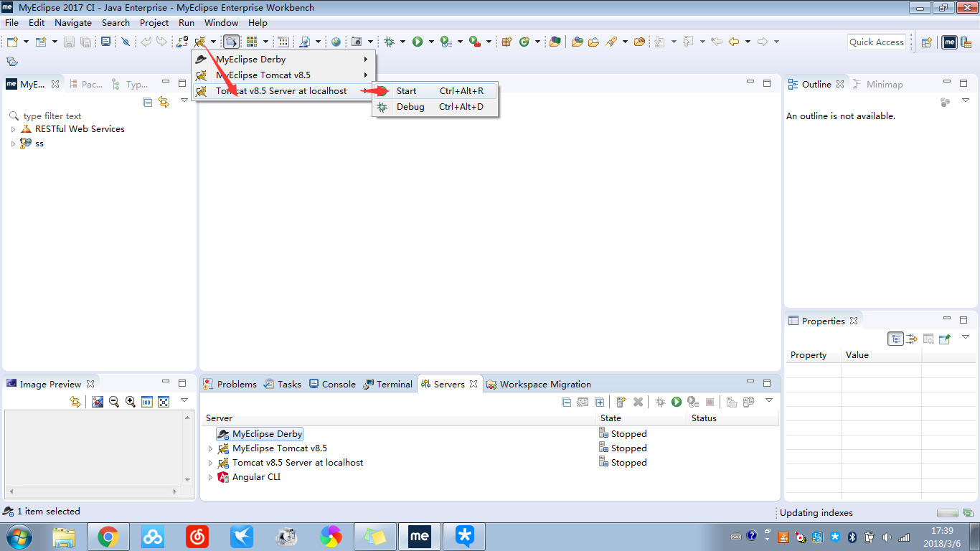Viewport: 980px width, 551px height.
Task: Click the New Server icon in Servers view
Action: 621,402
